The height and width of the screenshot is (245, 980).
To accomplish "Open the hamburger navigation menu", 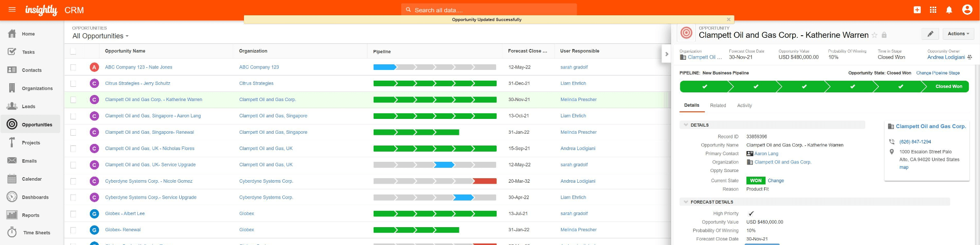I will point(12,10).
